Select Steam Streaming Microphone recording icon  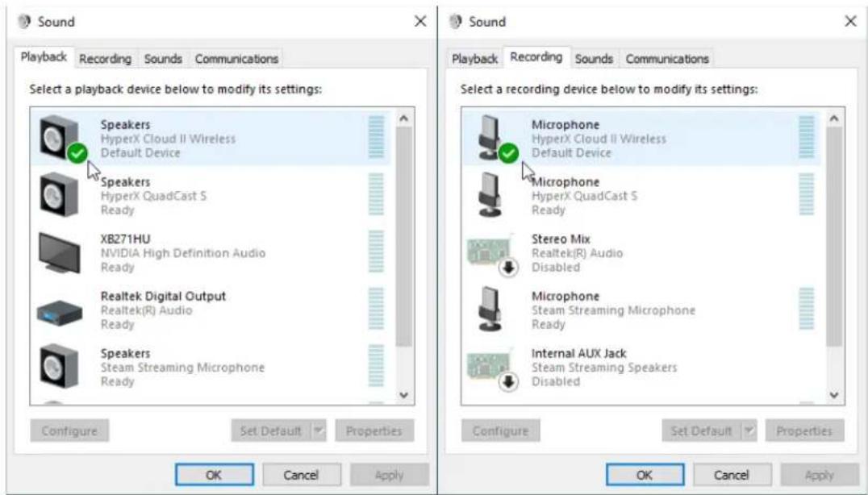490,309
